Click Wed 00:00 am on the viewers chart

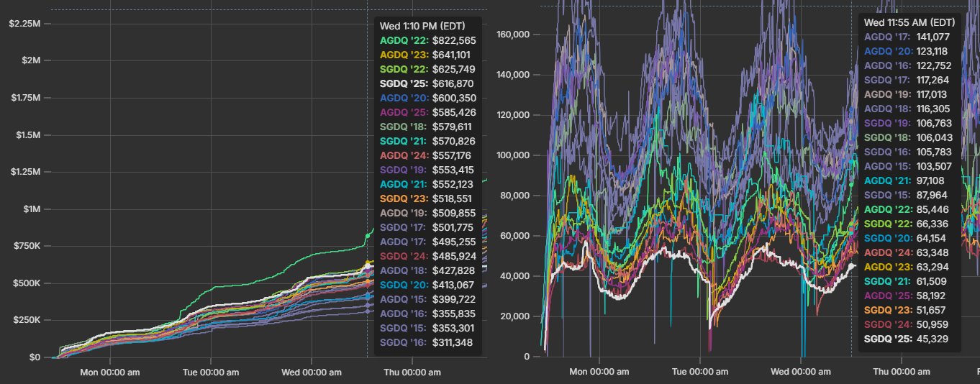[x=800, y=372]
